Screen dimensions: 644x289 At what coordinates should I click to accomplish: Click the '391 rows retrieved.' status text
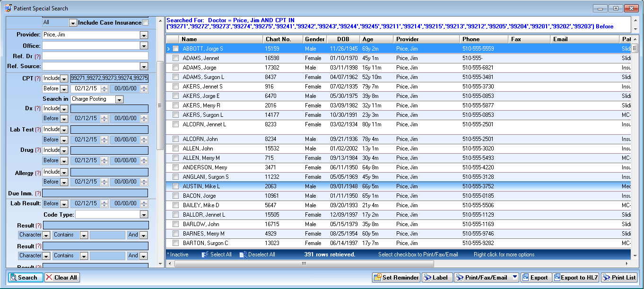pos(330,254)
